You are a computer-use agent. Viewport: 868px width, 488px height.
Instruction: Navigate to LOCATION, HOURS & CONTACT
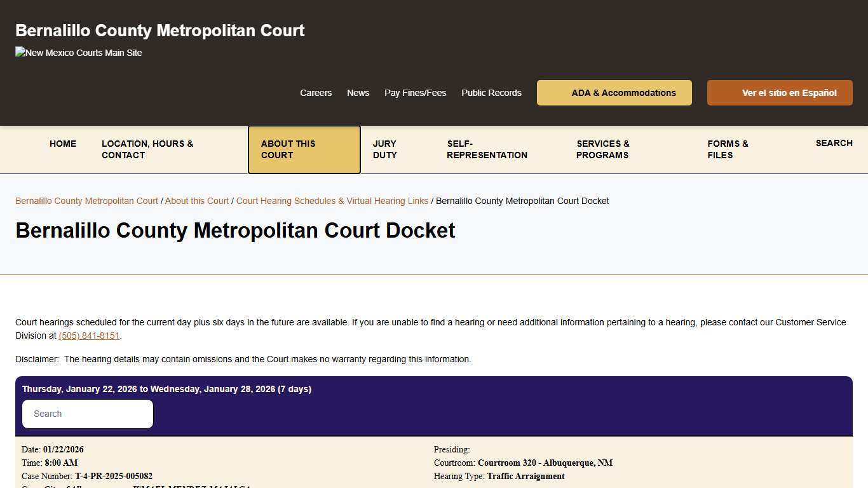coord(147,149)
